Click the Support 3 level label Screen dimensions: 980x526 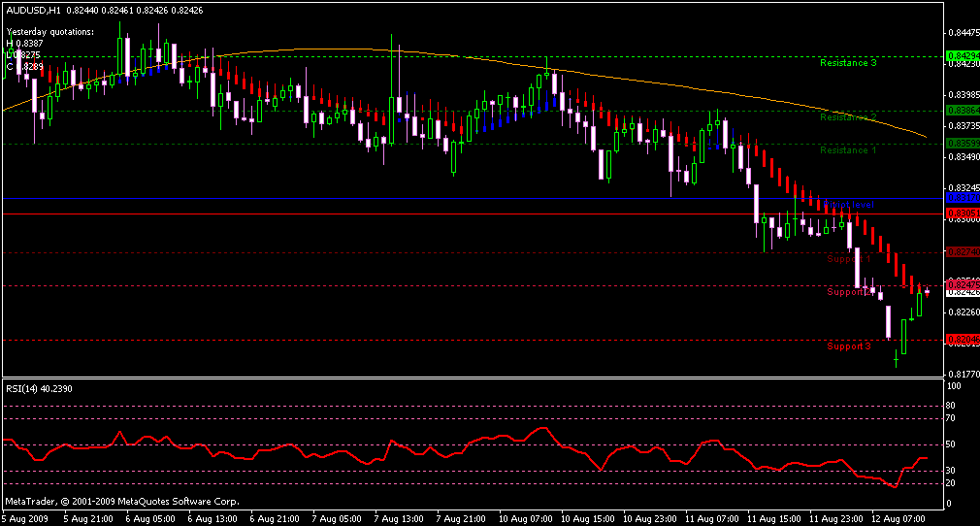[849, 346]
